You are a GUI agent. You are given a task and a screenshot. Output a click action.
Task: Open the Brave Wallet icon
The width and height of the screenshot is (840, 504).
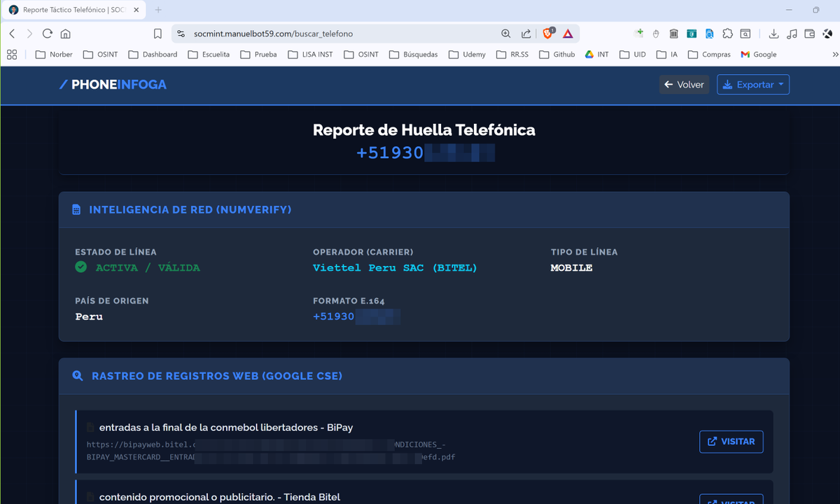point(810,34)
